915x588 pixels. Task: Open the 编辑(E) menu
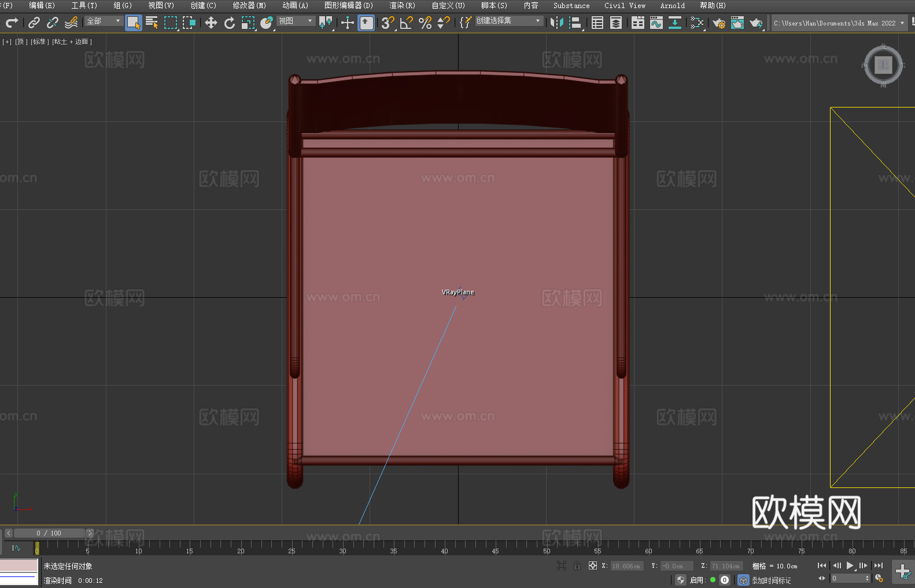coord(42,5)
